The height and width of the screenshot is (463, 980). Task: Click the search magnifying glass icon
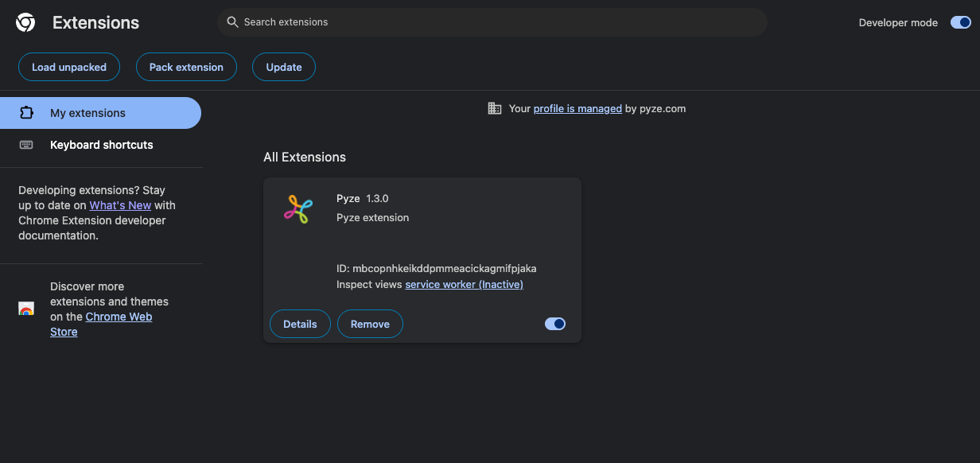(231, 21)
